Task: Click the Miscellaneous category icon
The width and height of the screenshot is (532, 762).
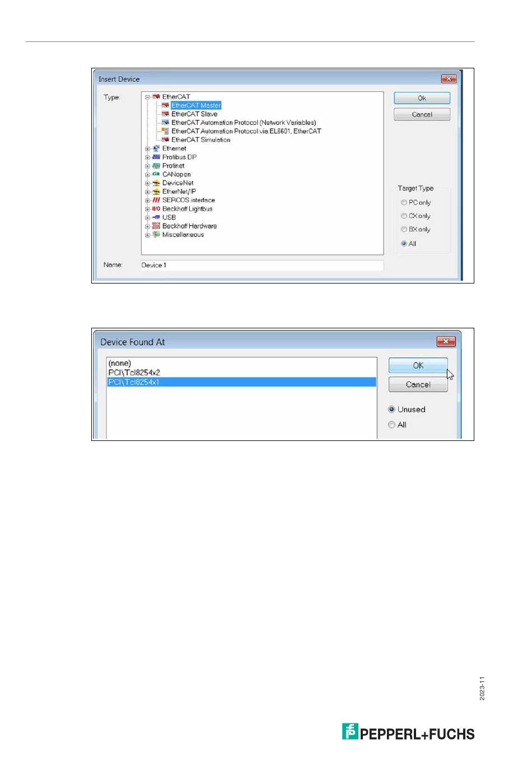Action: tap(156, 235)
